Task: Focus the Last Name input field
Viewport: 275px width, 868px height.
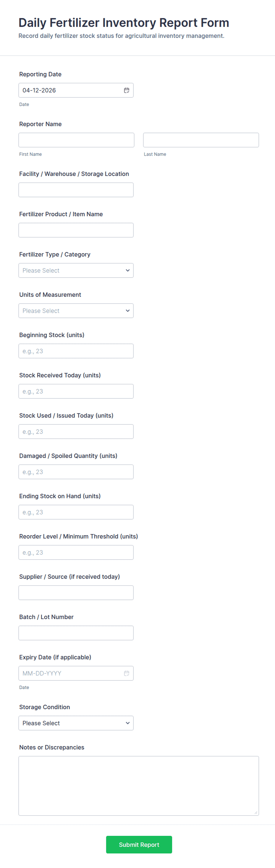Action: (x=201, y=140)
